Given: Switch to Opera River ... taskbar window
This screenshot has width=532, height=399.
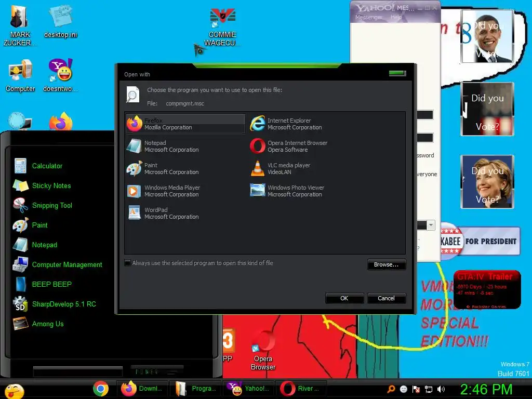Looking at the screenshot, I should tap(301, 389).
